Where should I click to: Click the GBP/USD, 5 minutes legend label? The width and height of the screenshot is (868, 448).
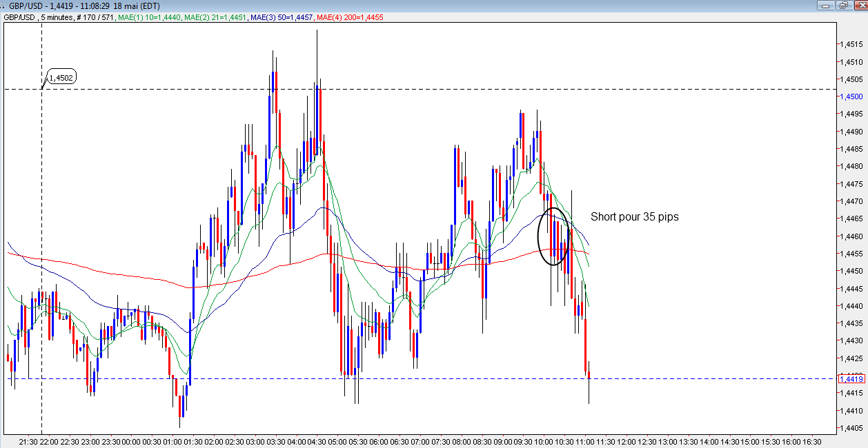click(39, 17)
